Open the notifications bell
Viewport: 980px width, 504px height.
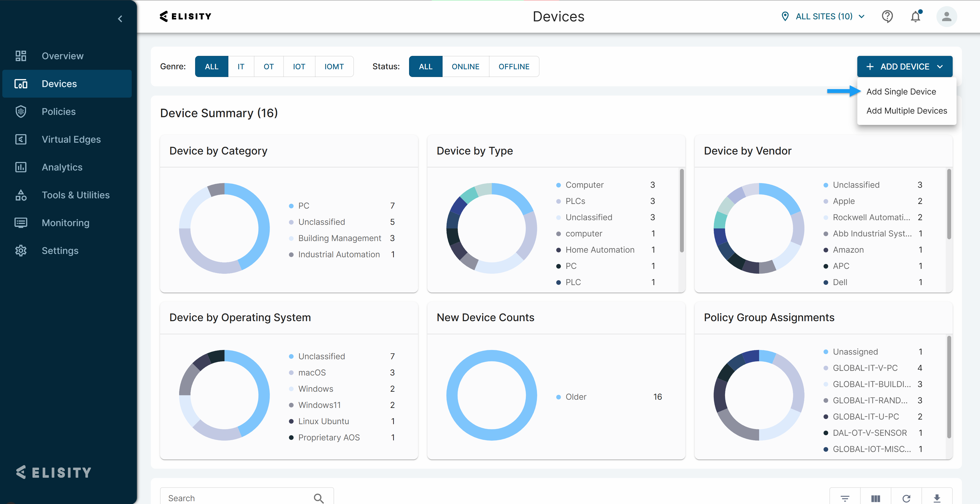tap(915, 16)
